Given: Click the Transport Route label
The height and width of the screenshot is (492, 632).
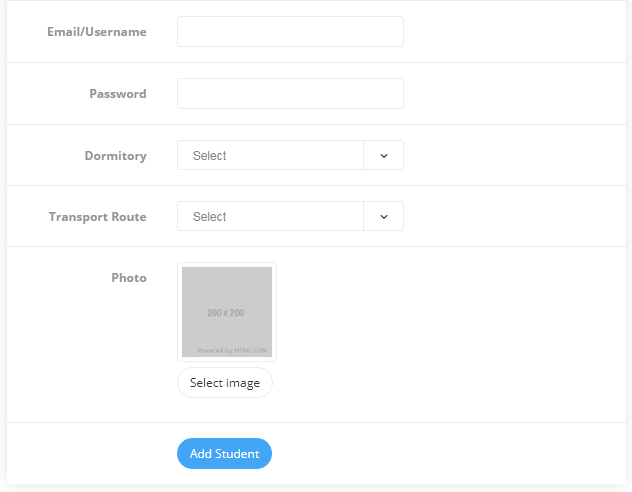Looking at the screenshot, I should [x=98, y=217].
